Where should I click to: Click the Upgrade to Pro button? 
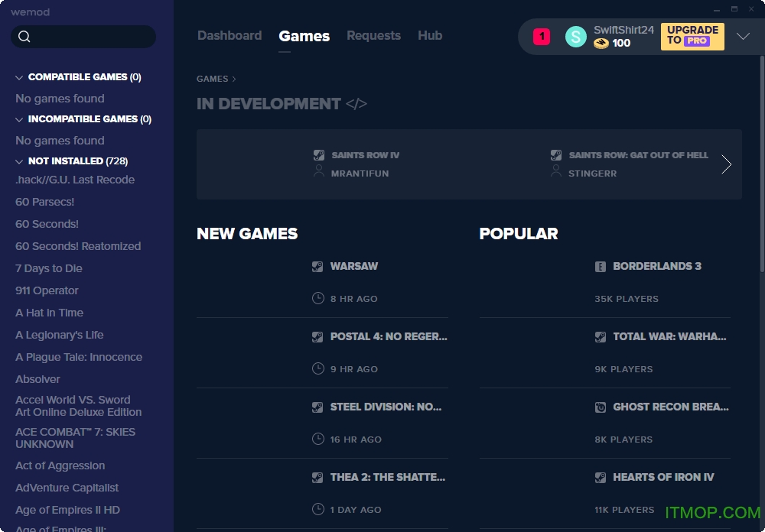coord(692,36)
